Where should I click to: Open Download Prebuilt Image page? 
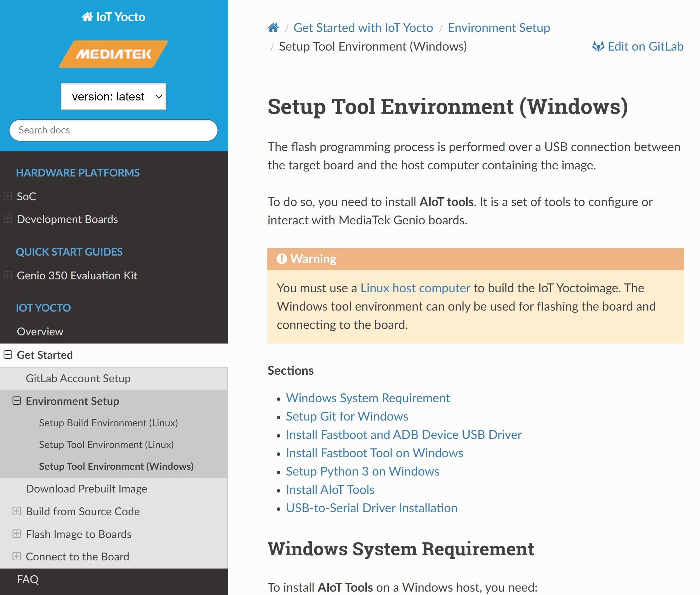coord(87,488)
